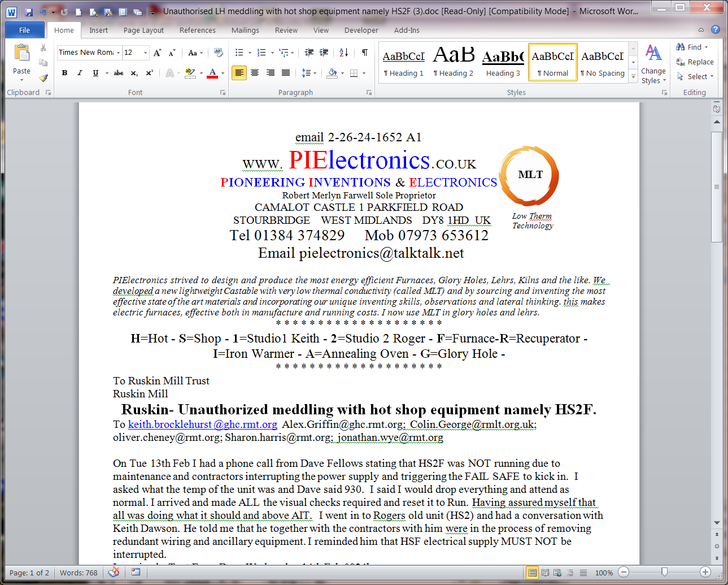The height and width of the screenshot is (585, 728).
Task: Open the Change Styles menu
Action: [x=653, y=64]
